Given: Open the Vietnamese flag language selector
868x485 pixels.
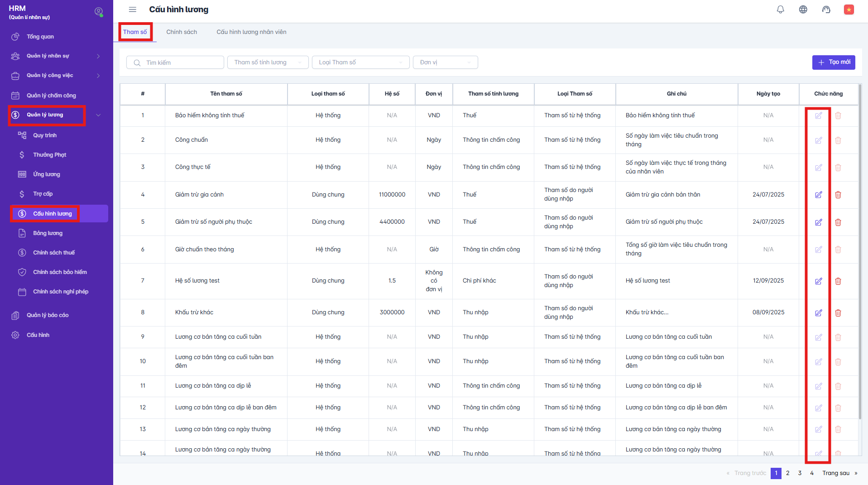Looking at the screenshot, I should click(849, 10).
